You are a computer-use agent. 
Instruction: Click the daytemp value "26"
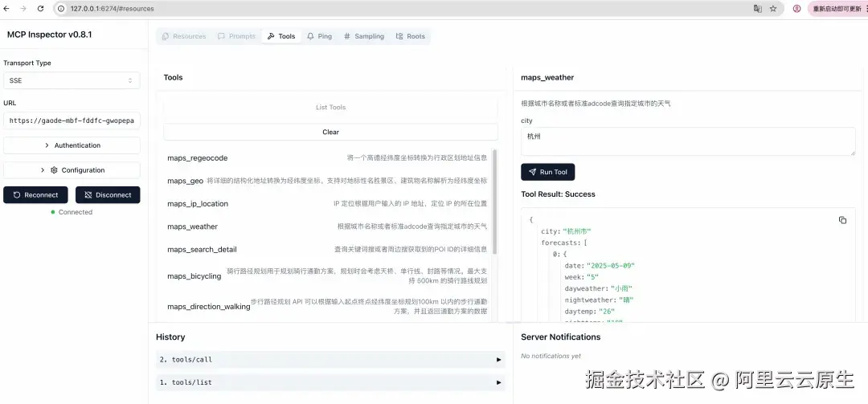tap(607, 312)
